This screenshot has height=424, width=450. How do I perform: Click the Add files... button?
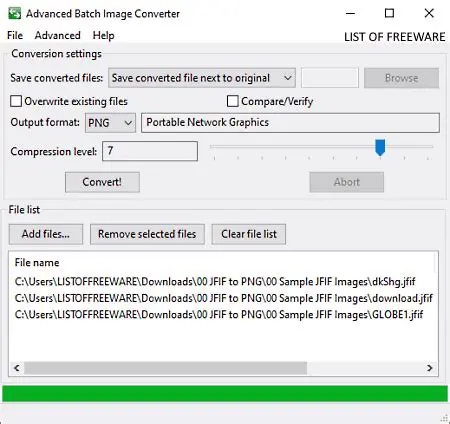(46, 234)
